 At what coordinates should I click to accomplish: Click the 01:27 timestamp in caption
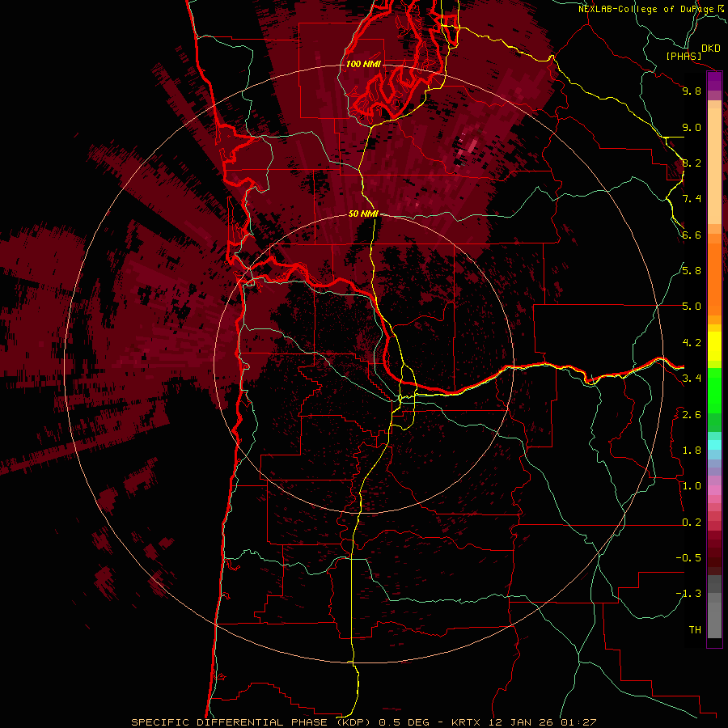click(578, 722)
